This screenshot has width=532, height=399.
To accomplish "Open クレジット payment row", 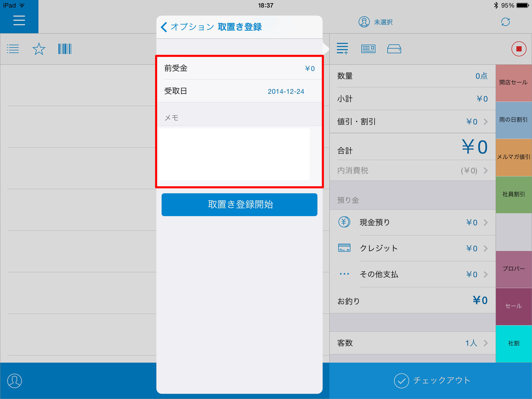I will pyautogui.click(x=413, y=248).
